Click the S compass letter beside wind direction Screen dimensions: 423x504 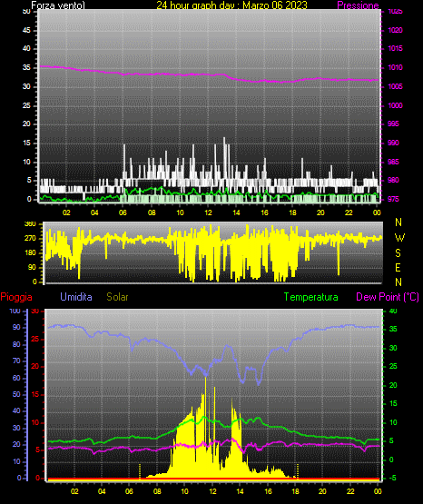(x=398, y=253)
